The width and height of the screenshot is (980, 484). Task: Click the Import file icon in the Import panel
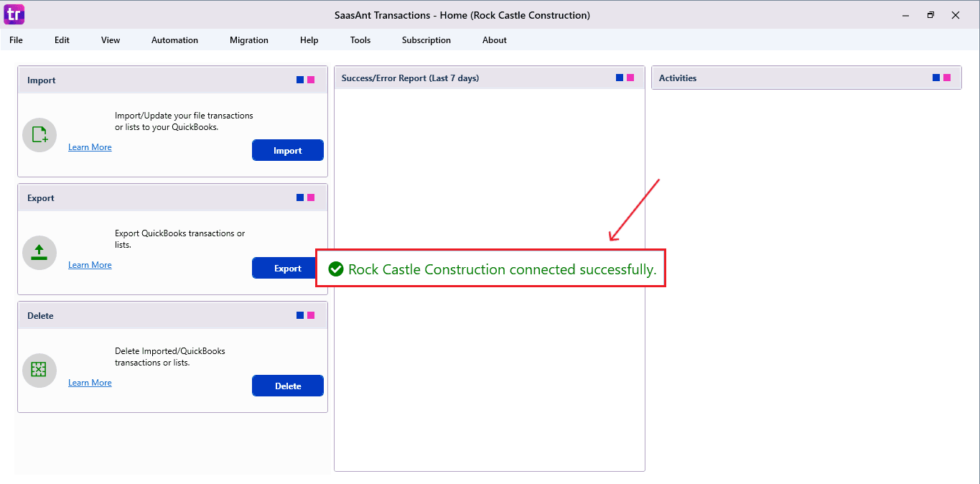39,135
